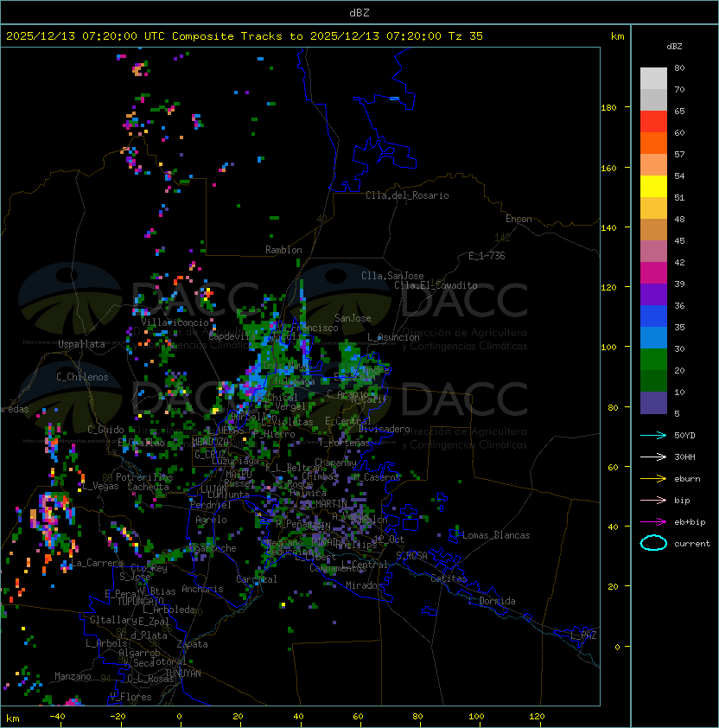The height and width of the screenshot is (728, 719).
Task: Pick the red 60–65 dBZ swatch
Action: click(x=653, y=122)
